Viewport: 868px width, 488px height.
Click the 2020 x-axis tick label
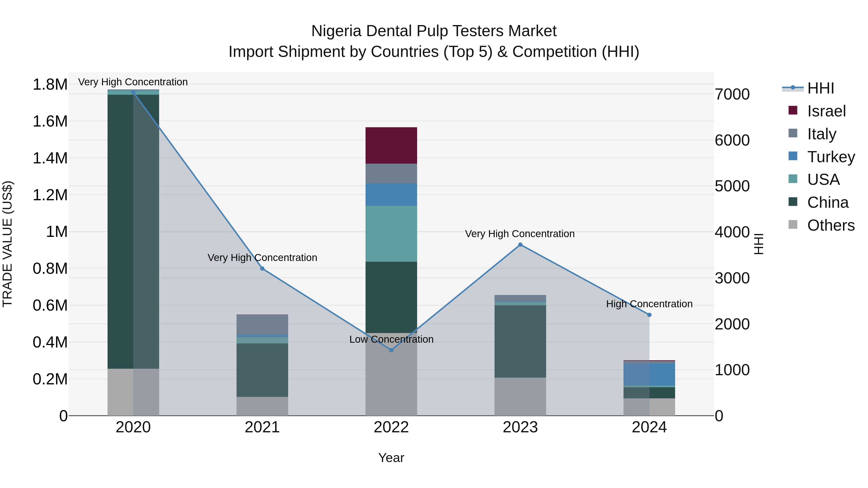tap(133, 427)
